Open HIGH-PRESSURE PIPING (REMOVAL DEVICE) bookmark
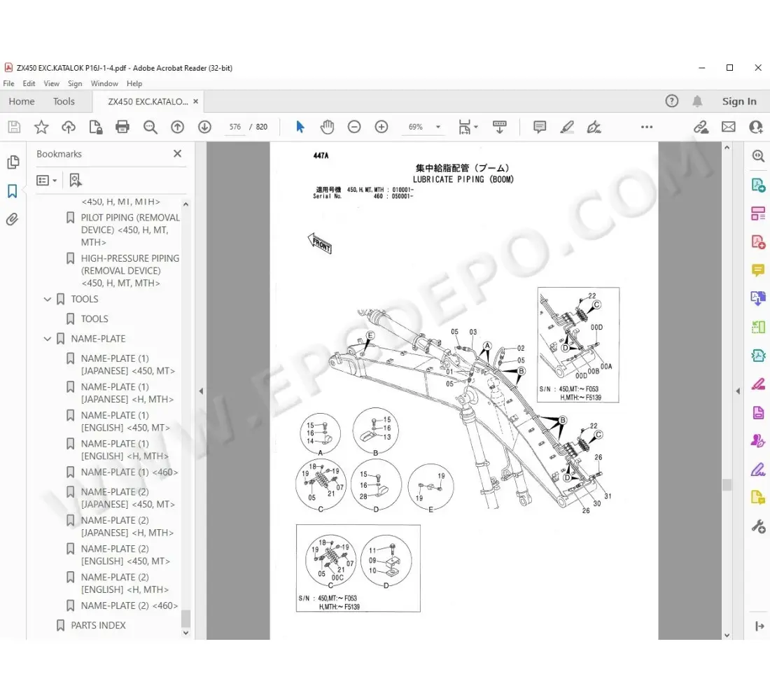This screenshot has width=770, height=700. tap(130, 271)
